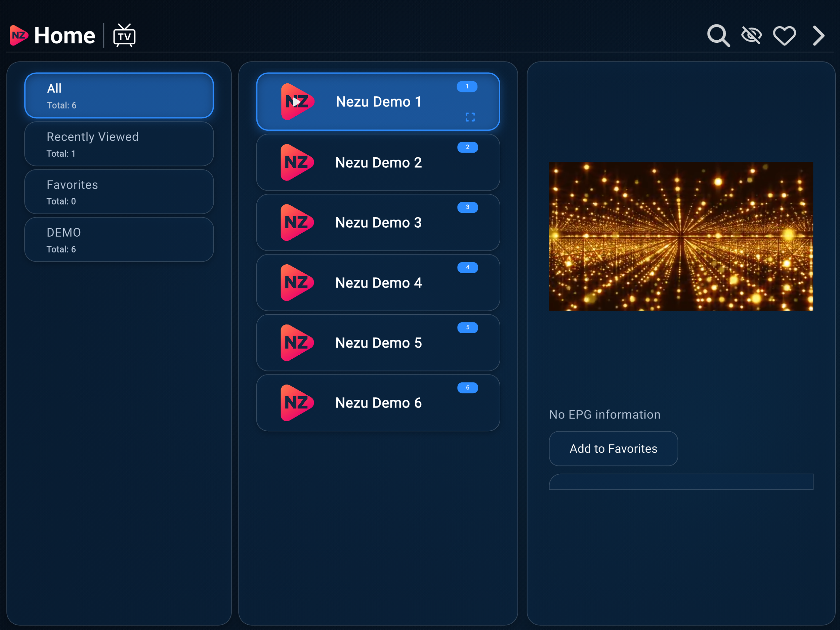Toggle hidden channels with the crossed-eye icon

751,36
